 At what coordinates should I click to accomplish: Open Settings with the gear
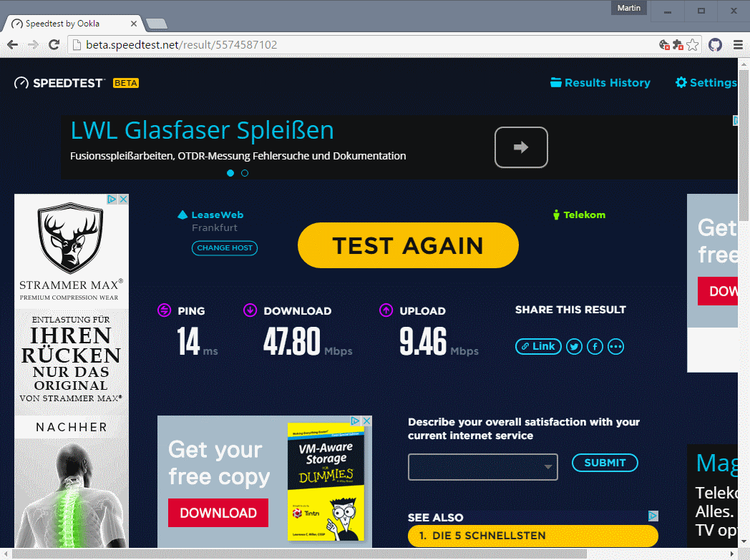pos(706,83)
